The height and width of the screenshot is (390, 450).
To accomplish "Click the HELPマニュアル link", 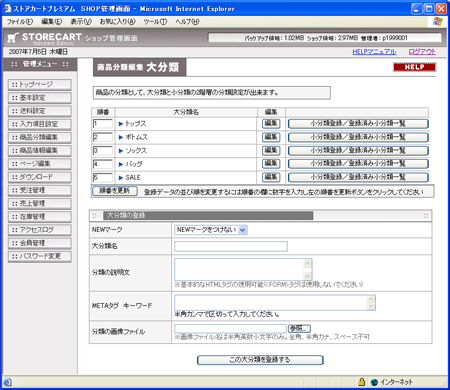I will (374, 52).
